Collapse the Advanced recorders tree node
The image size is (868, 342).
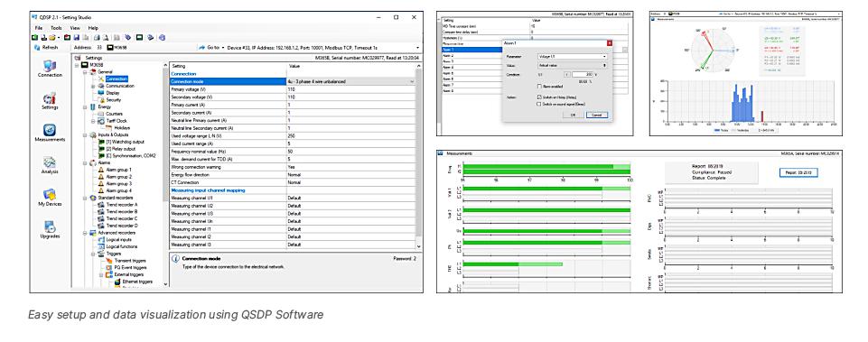tap(85, 233)
